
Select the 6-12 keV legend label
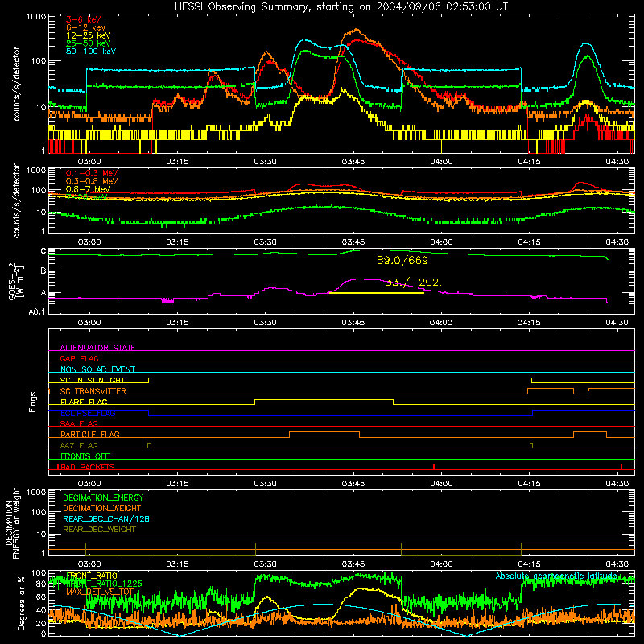pos(86,27)
